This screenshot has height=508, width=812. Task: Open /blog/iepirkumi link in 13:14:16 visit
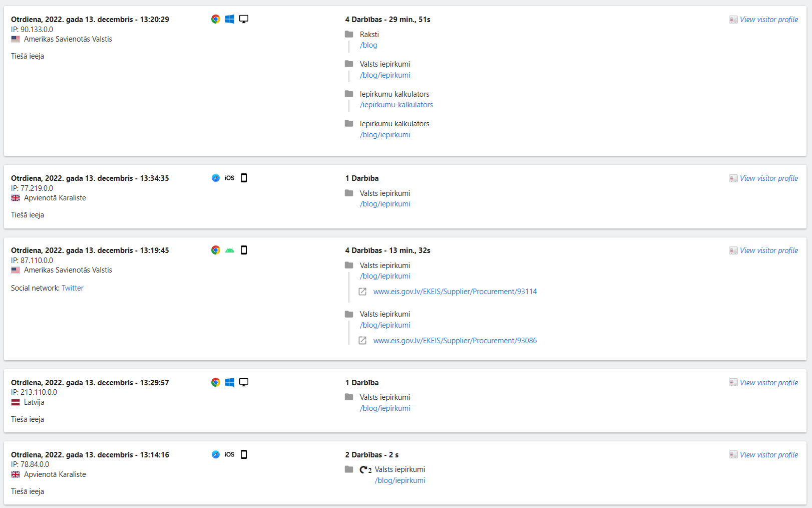pos(400,480)
